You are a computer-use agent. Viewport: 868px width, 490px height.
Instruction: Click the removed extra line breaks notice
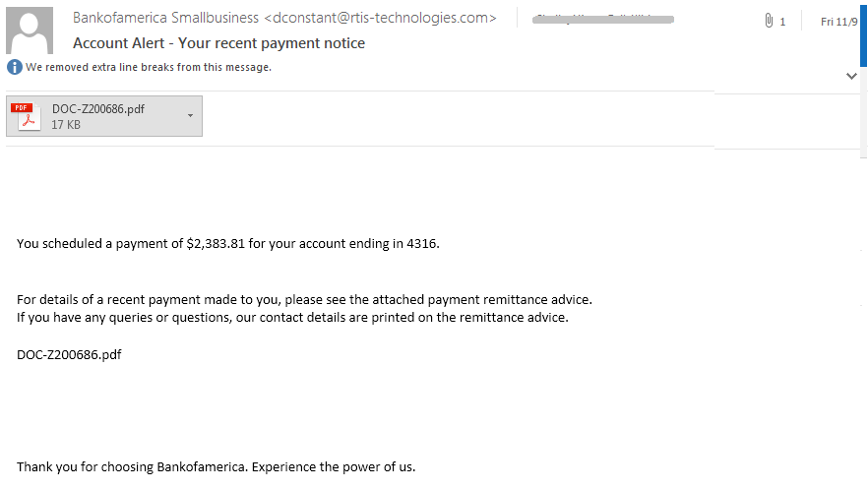[x=149, y=67]
